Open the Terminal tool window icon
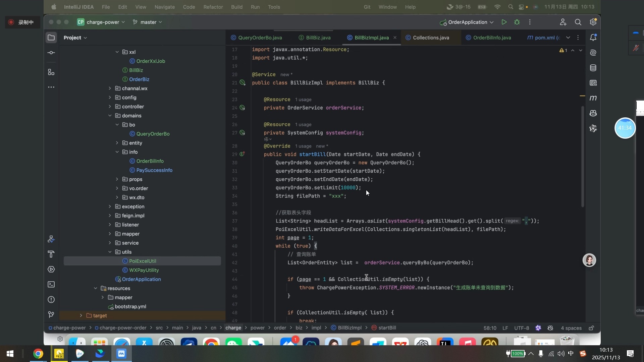The image size is (644, 362). click(51, 285)
